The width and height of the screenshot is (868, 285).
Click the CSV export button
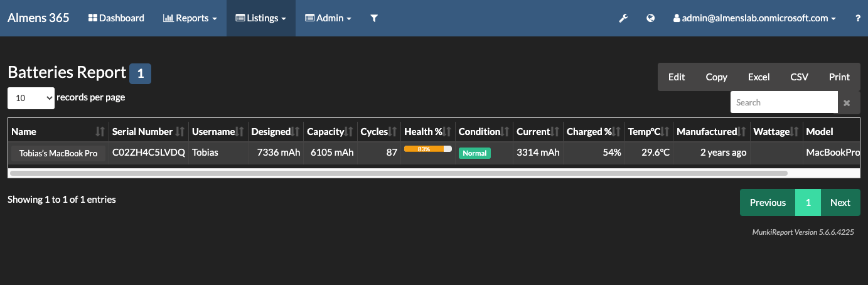799,77
